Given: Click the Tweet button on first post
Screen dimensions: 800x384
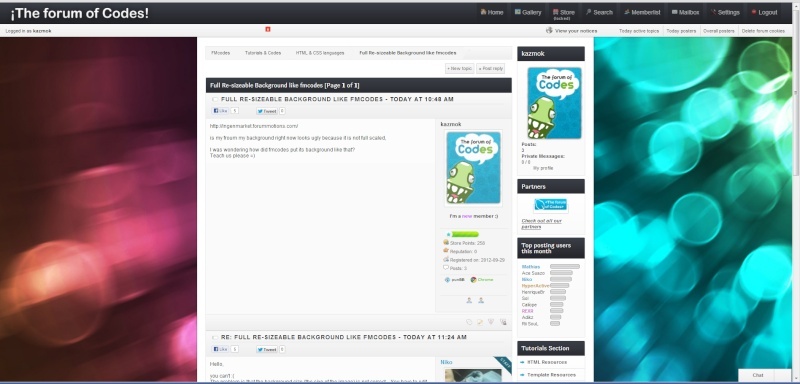Looking at the screenshot, I should 267,111.
